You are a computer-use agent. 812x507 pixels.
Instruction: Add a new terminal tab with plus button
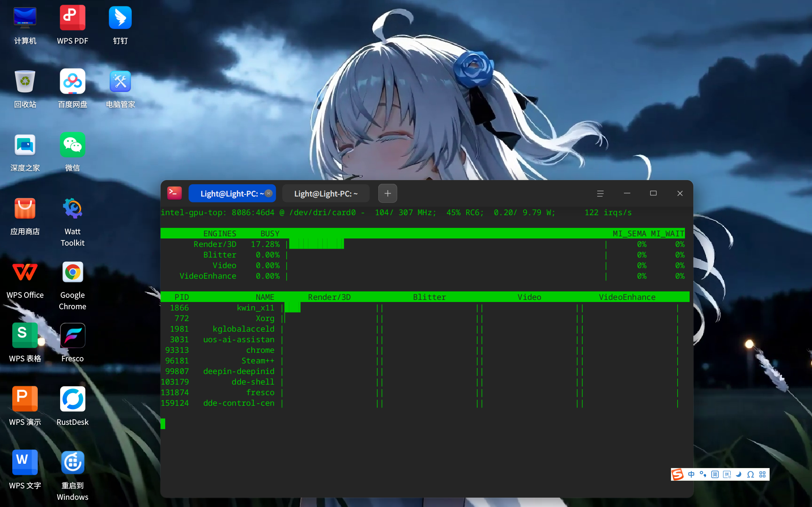[x=388, y=194]
